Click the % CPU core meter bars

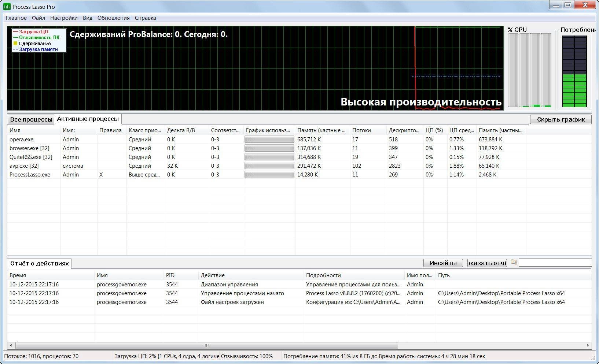[x=530, y=70]
